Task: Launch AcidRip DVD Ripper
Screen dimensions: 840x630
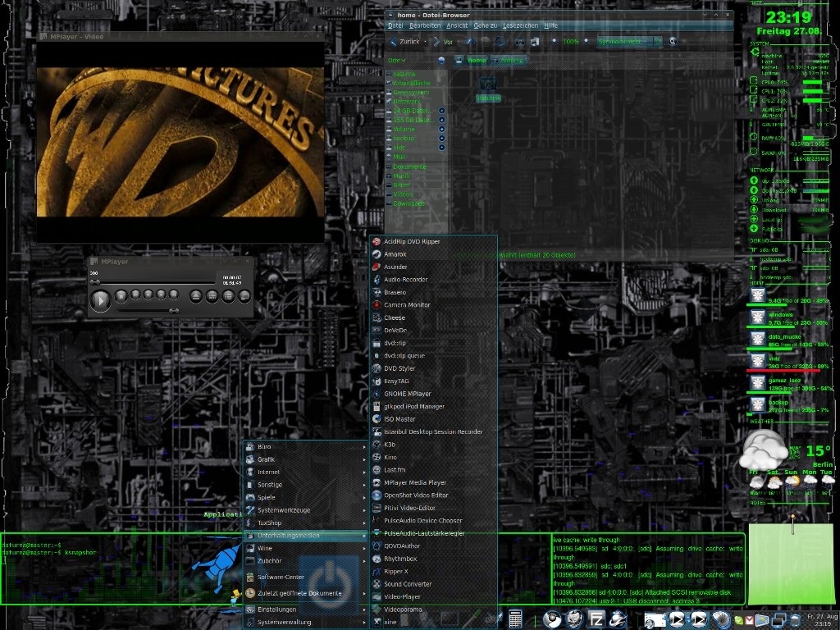Action: (434, 242)
